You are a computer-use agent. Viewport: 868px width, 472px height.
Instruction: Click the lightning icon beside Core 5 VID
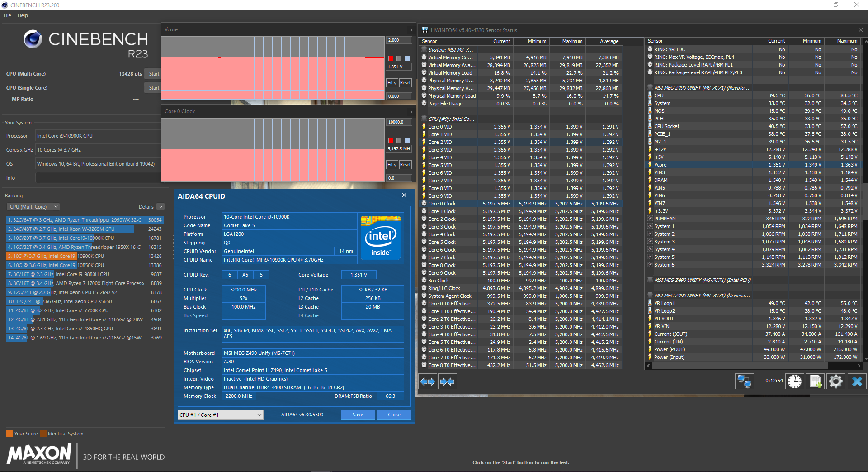click(424, 165)
